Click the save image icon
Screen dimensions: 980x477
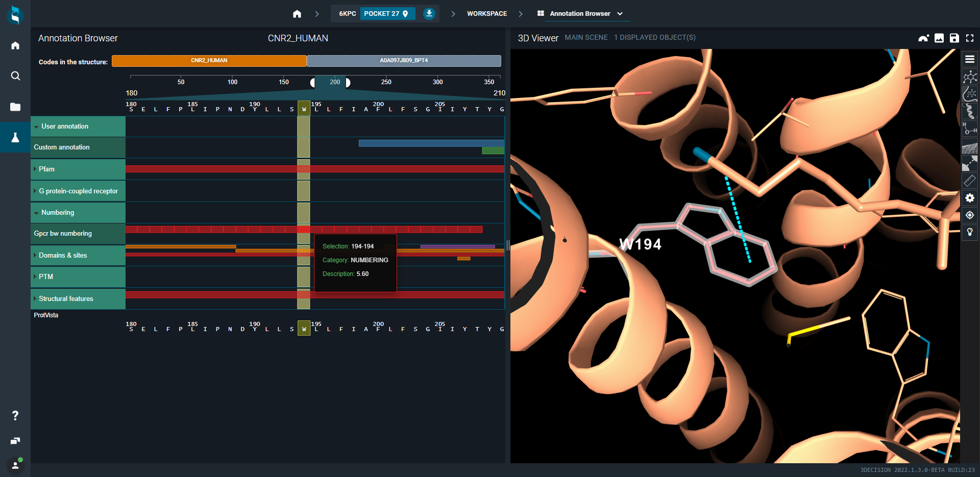[939, 38]
